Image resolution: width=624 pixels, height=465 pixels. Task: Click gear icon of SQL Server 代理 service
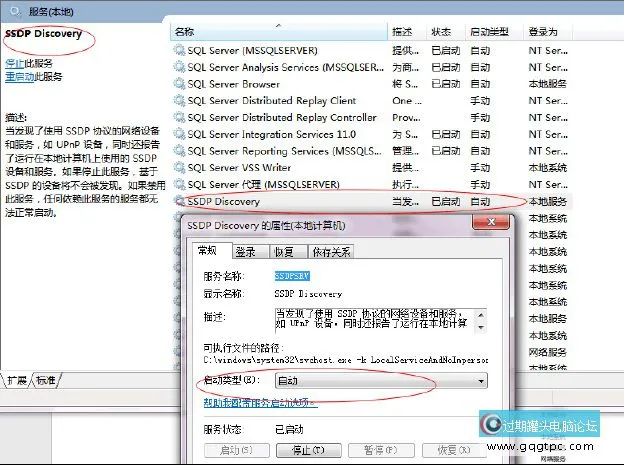(179, 185)
